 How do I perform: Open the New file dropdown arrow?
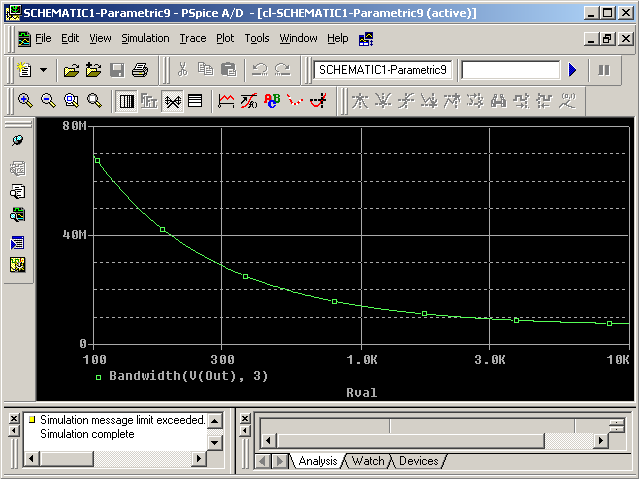tap(43, 70)
